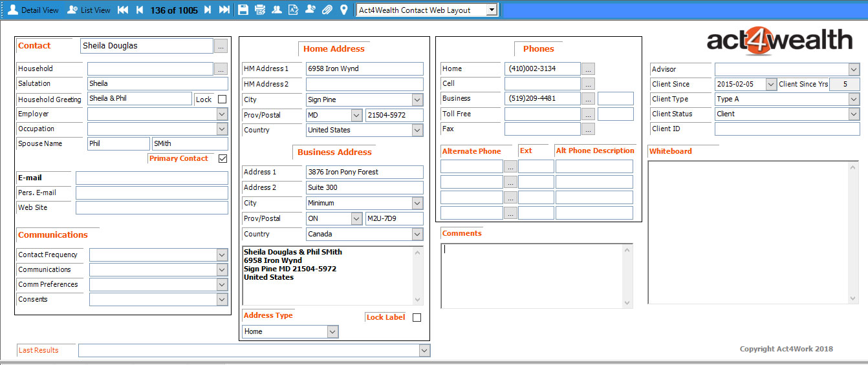Open the business Prov/Postal ON dropdown
Viewport: 868px width, 365px height.
point(356,218)
